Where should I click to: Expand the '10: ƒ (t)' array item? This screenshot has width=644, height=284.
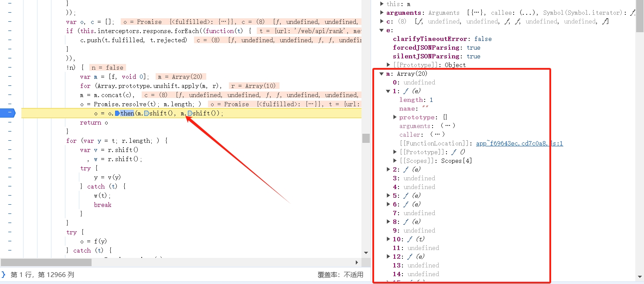coord(388,239)
